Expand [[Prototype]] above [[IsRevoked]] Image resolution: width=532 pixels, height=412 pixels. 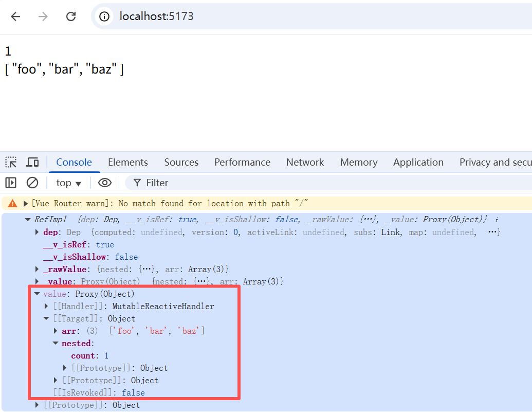[x=56, y=381]
